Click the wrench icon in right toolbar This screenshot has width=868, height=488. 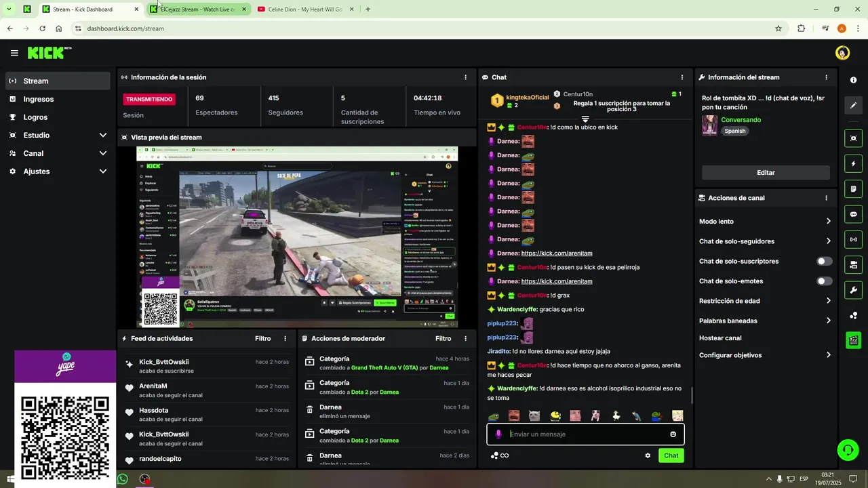pos(853,290)
